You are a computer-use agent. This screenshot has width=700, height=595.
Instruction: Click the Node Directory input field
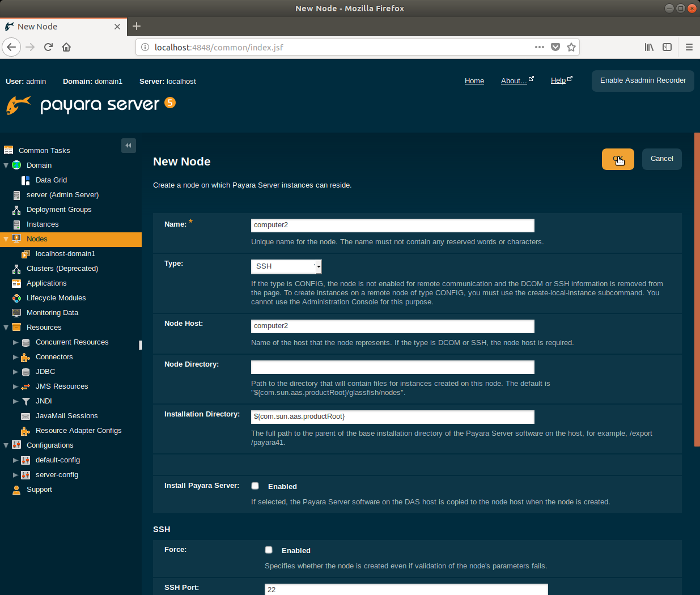(x=393, y=367)
